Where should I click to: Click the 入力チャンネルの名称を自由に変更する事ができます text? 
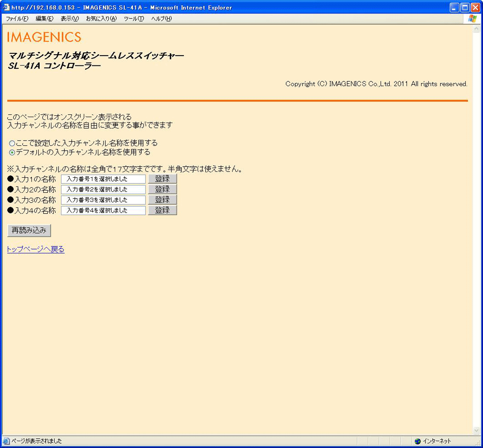90,125
